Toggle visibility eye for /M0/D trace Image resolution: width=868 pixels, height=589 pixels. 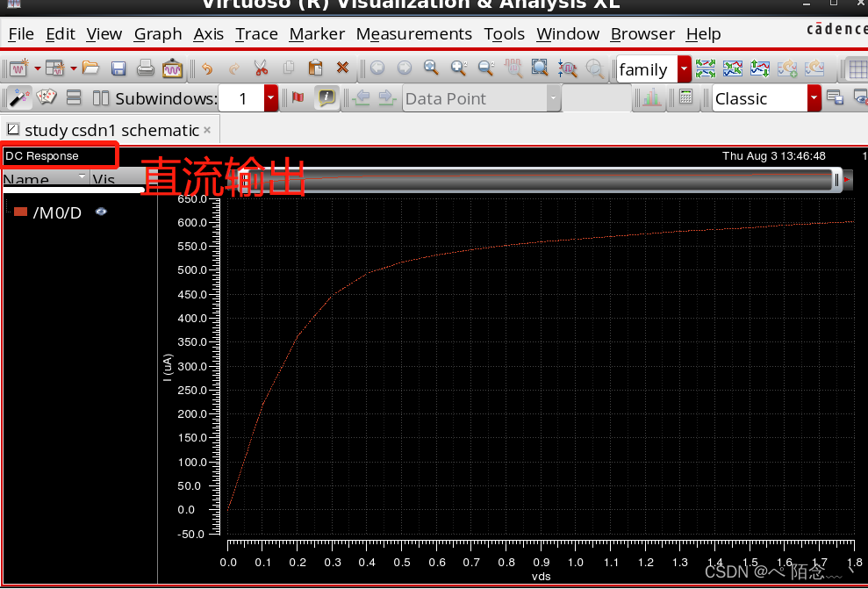[101, 212]
